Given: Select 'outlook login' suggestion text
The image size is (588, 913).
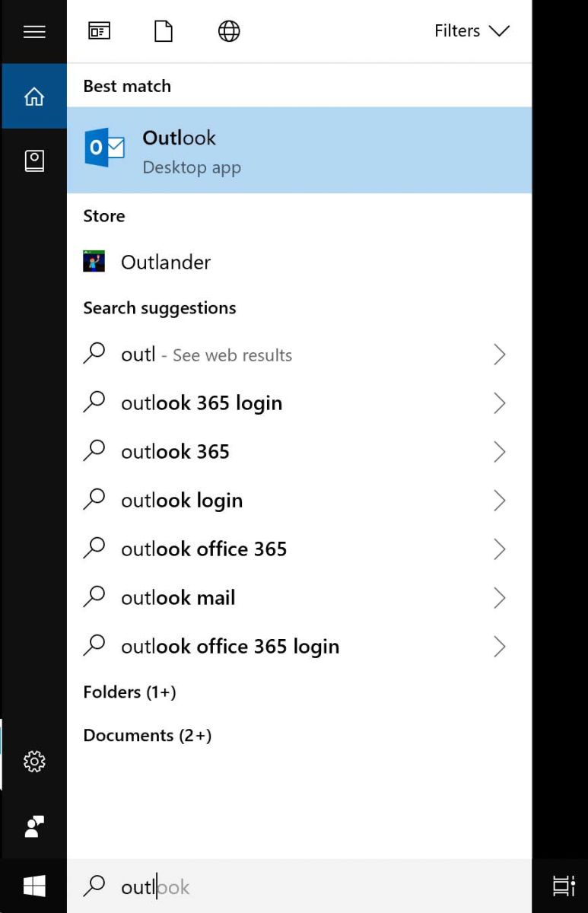Looking at the screenshot, I should click(x=182, y=501).
